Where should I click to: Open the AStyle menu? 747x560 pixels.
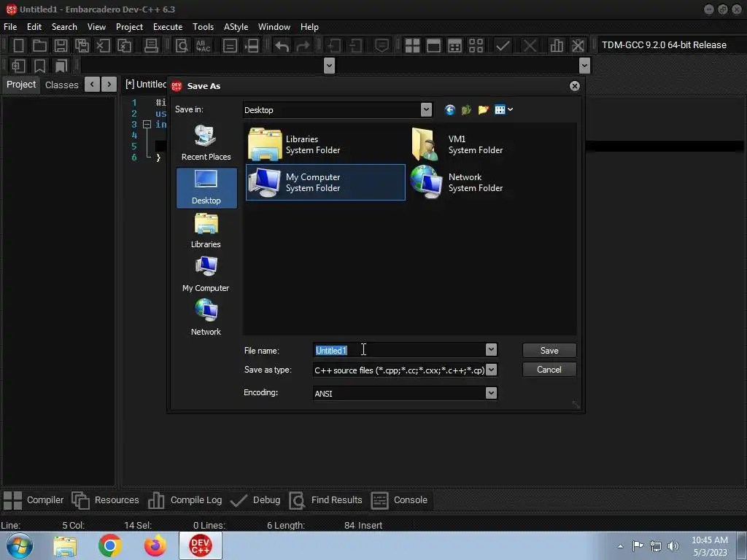pos(236,27)
